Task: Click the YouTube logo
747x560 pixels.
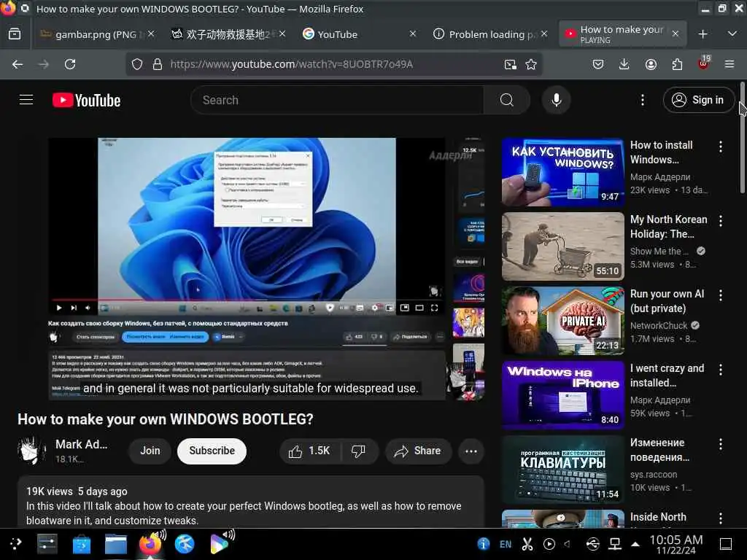Action: pyautogui.click(x=86, y=100)
